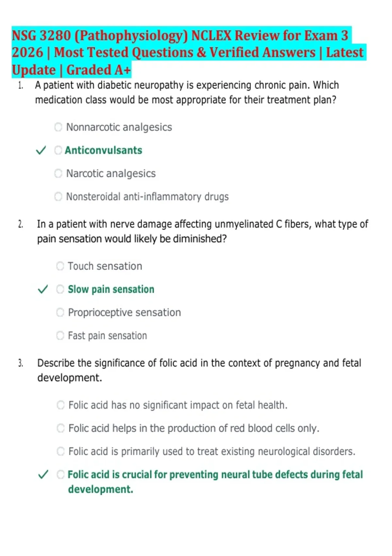
Task: Select the Anticonvulsants radio option
Action: click(x=58, y=150)
